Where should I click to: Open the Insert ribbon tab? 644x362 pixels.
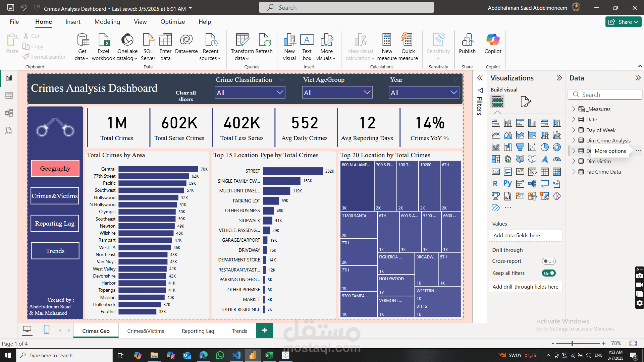(73, 22)
